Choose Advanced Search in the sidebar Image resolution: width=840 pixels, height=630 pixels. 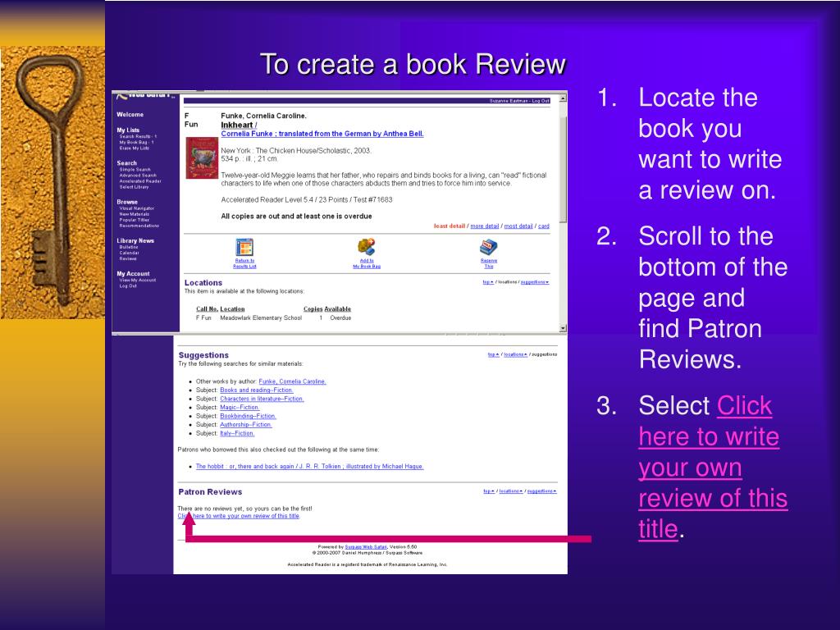[138, 176]
